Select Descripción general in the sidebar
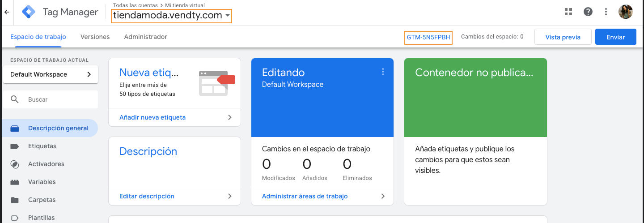The height and width of the screenshot is (223, 644). click(49, 128)
